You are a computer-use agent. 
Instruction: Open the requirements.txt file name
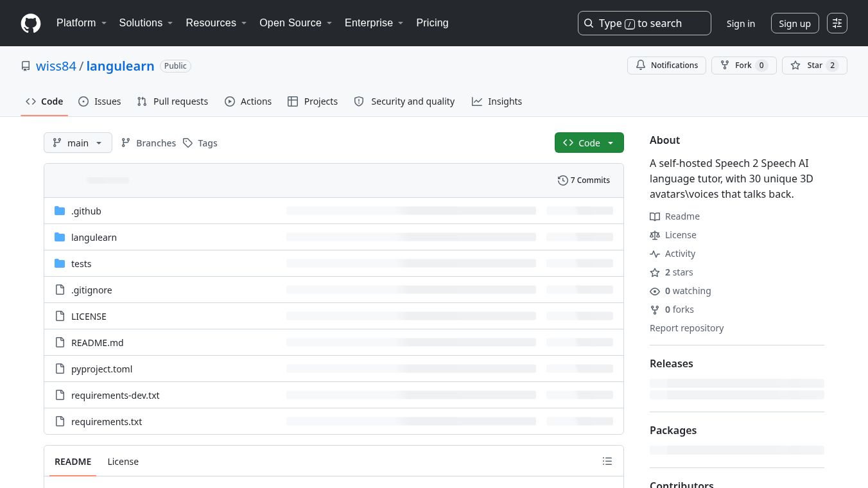[x=107, y=422]
